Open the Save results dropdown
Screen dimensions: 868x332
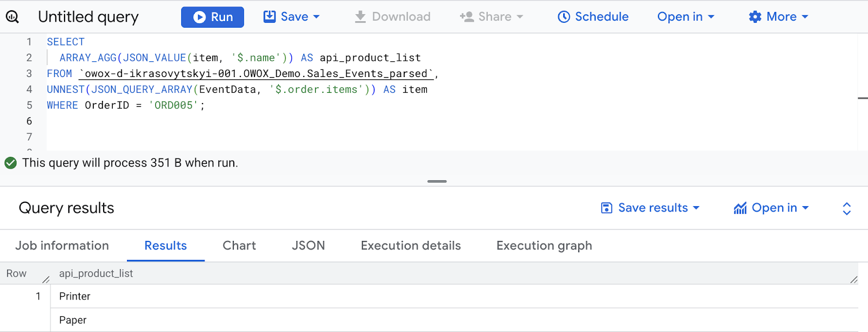click(650, 208)
